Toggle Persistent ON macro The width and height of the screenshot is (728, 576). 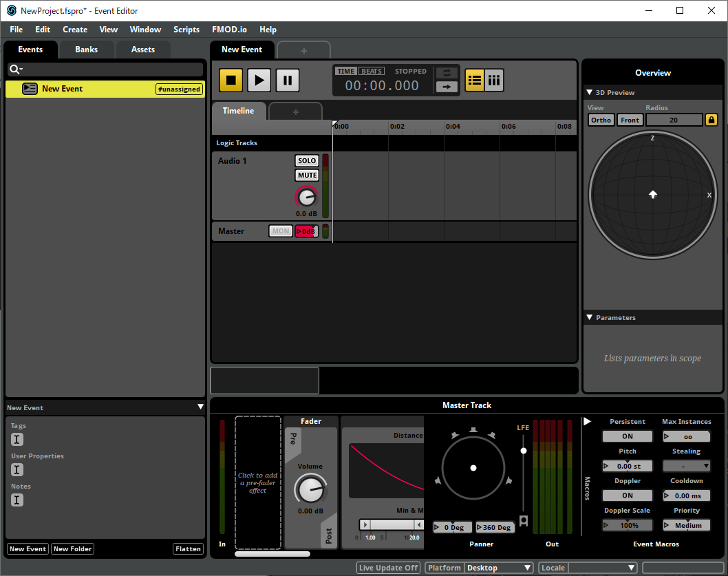pyautogui.click(x=628, y=436)
